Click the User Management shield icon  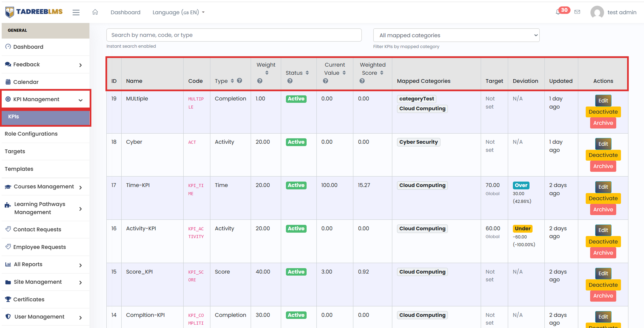[8, 316]
